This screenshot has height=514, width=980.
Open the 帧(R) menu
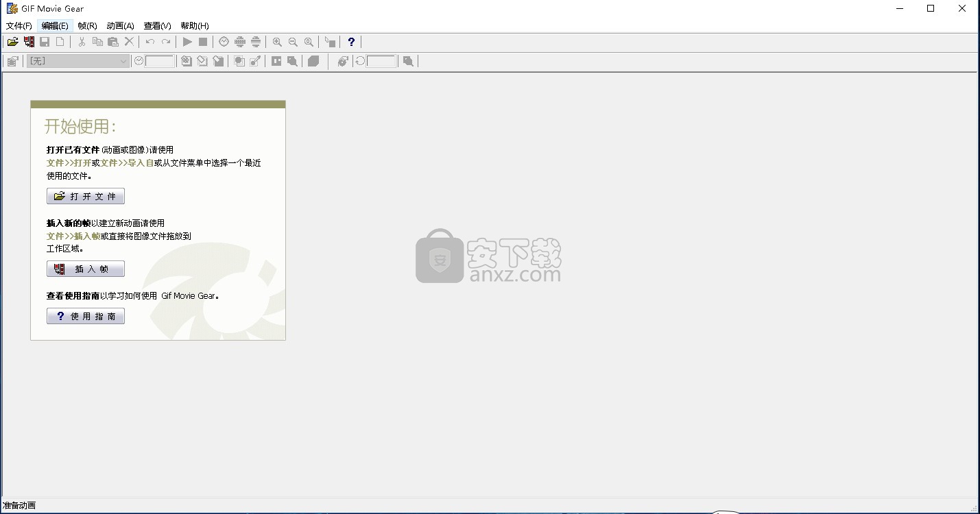point(87,26)
